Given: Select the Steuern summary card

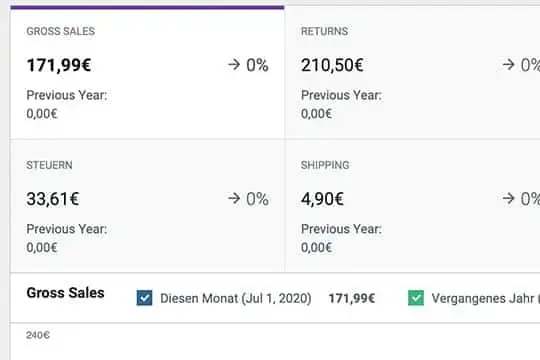Looking at the screenshot, I should pyautogui.click(x=147, y=206).
